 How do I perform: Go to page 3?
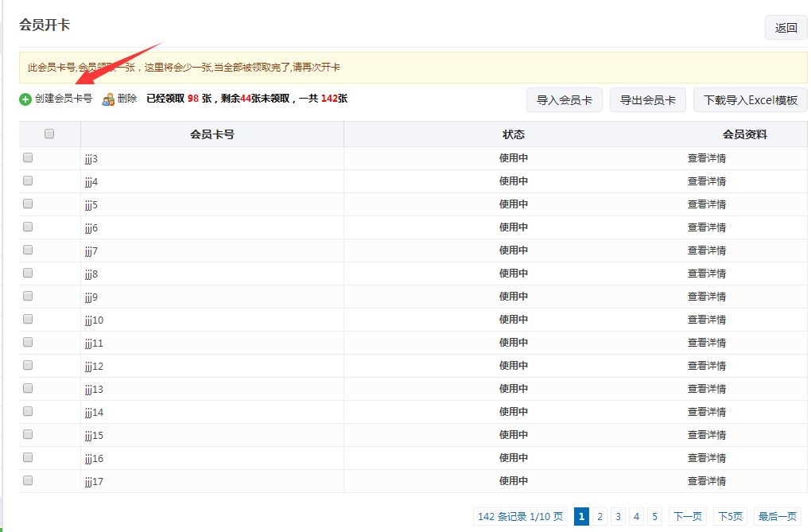[618, 516]
